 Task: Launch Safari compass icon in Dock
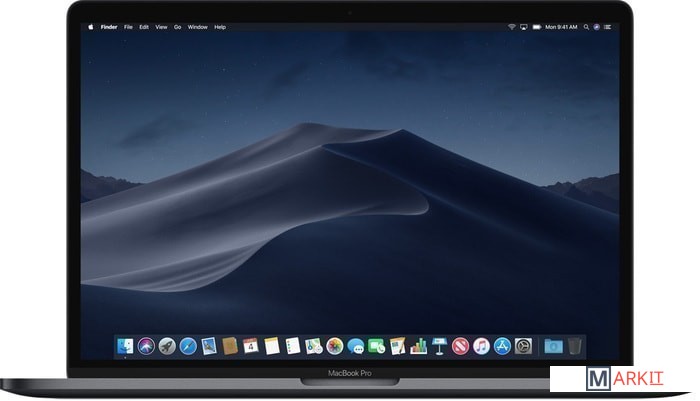pyautogui.click(x=187, y=346)
